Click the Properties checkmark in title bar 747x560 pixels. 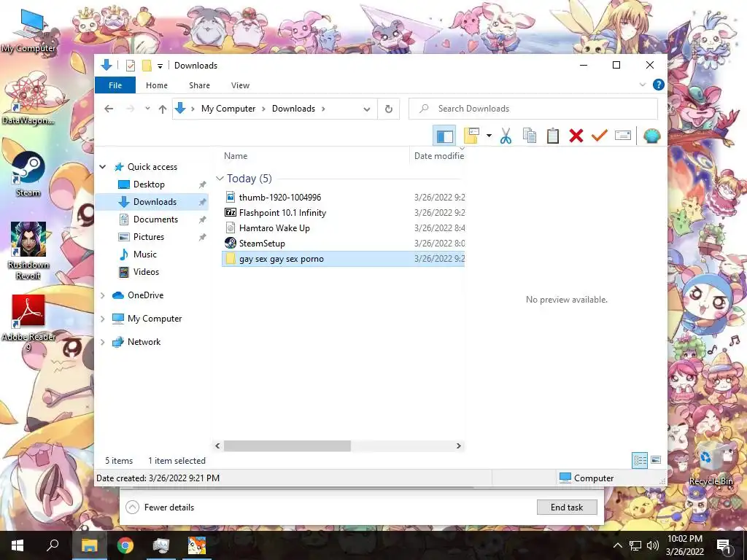pyautogui.click(x=130, y=65)
